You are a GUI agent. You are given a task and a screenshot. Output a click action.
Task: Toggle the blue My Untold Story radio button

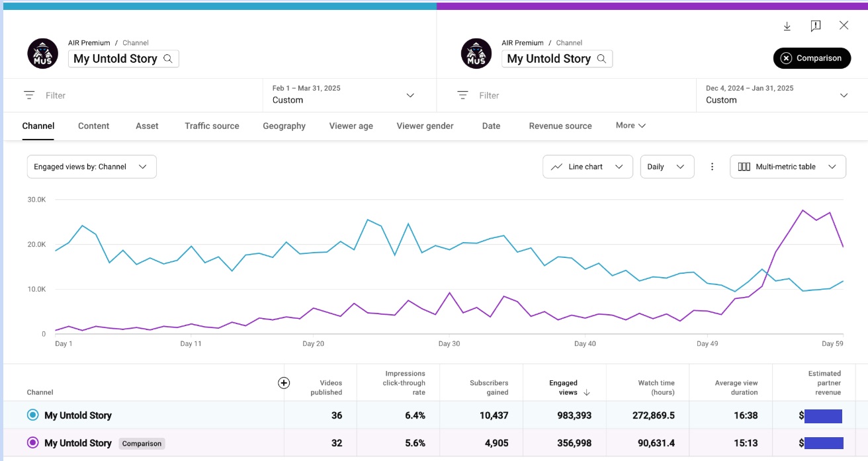coord(32,415)
